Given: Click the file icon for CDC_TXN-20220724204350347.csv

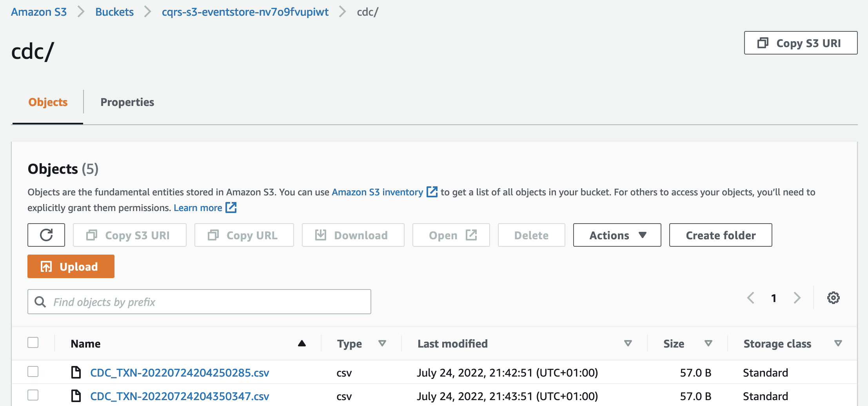Looking at the screenshot, I should click(x=76, y=396).
